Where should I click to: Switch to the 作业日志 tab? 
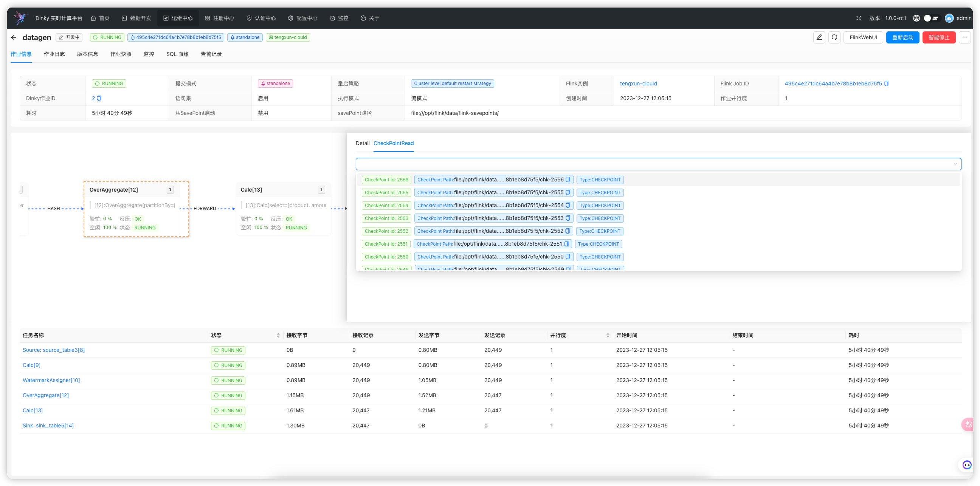point(54,54)
